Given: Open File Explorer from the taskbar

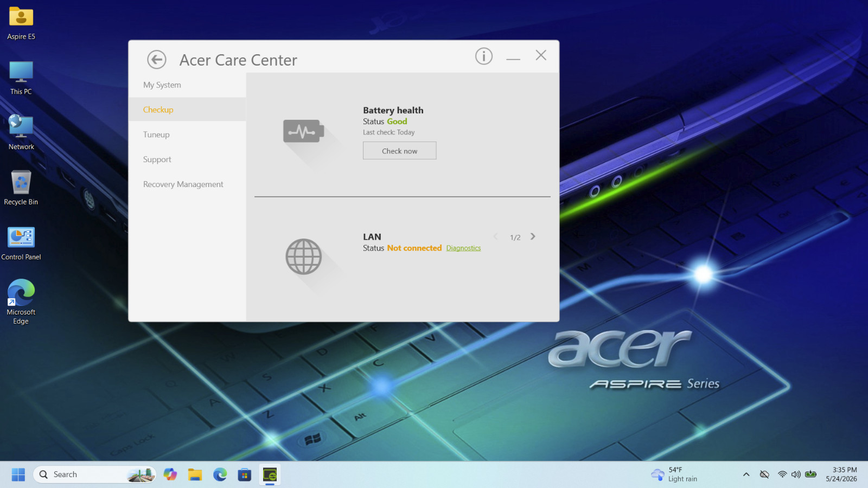Looking at the screenshot, I should 195,474.
